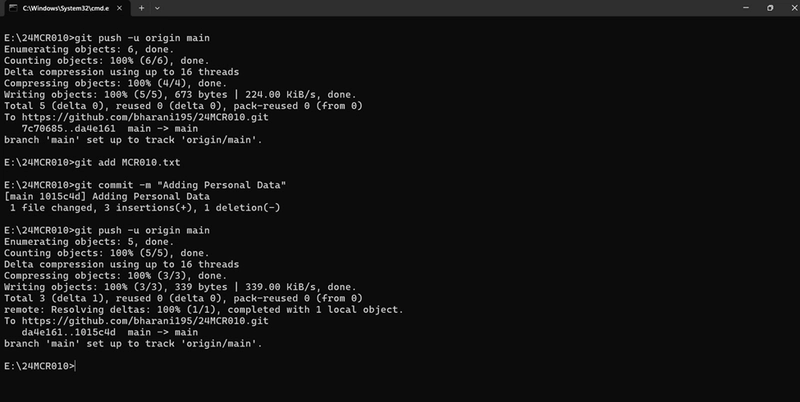The width and height of the screenshot is (800, 402).
Task: Open the github URL under first push output
Action: point(145,117)
